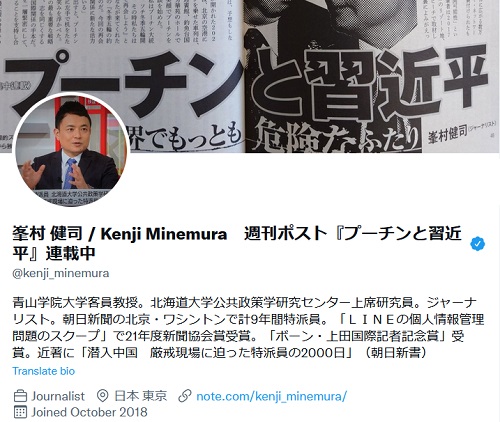
Task: Click the blue verified badge checkmark
Action: click(x=478, y=244)
